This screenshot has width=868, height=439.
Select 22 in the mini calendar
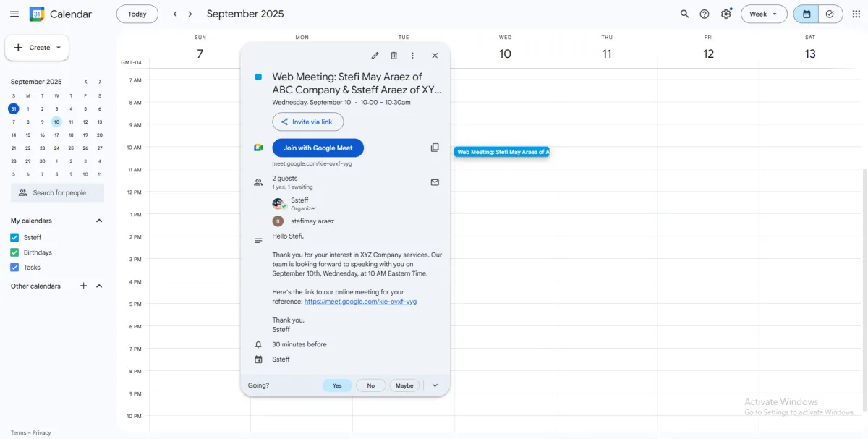tap(28, 148)
